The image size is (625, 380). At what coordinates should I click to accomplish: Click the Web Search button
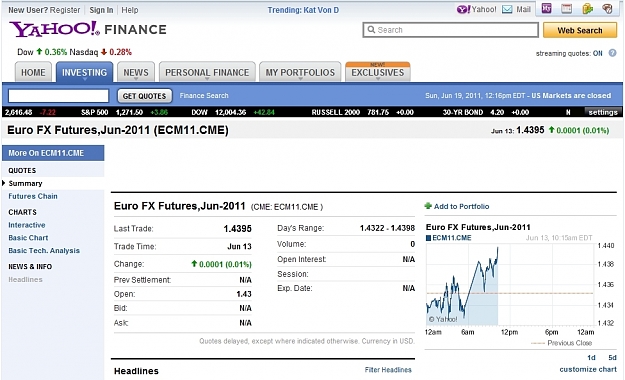[x=580, y=30]
